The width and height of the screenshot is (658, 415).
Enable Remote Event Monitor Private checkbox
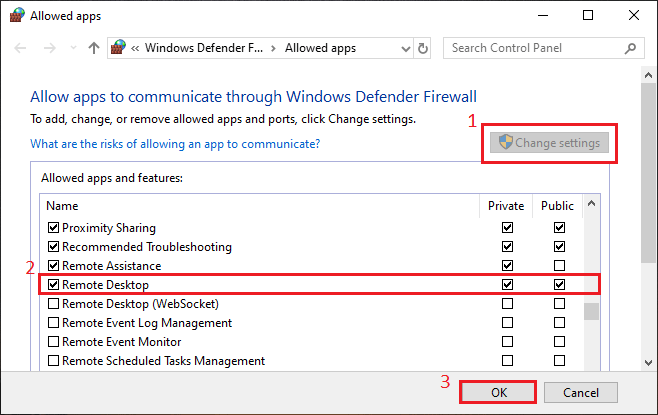[507, 342]
